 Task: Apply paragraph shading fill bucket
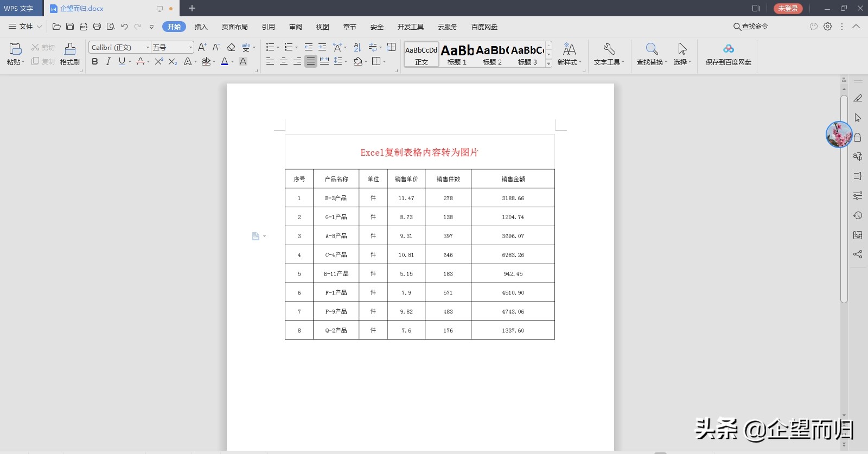point(358,61)
